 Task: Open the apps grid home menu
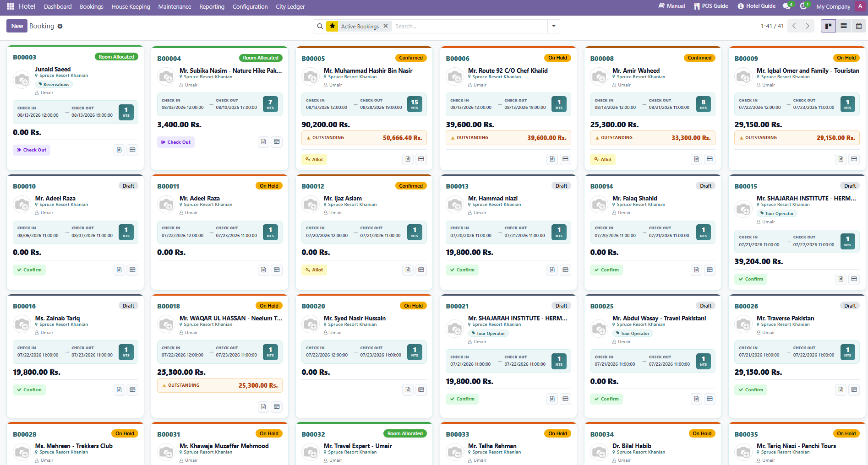tap(11, 6)
